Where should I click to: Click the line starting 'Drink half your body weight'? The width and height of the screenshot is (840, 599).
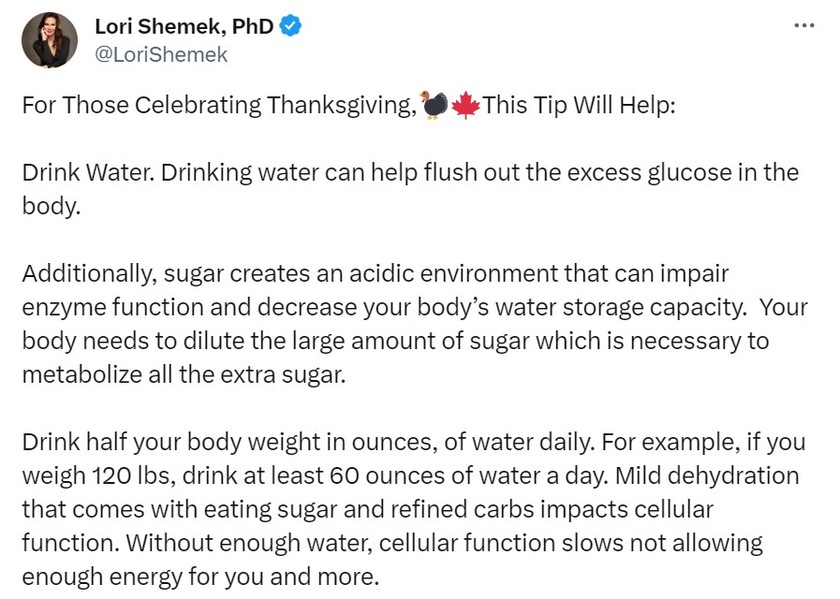tap(414, 443)
